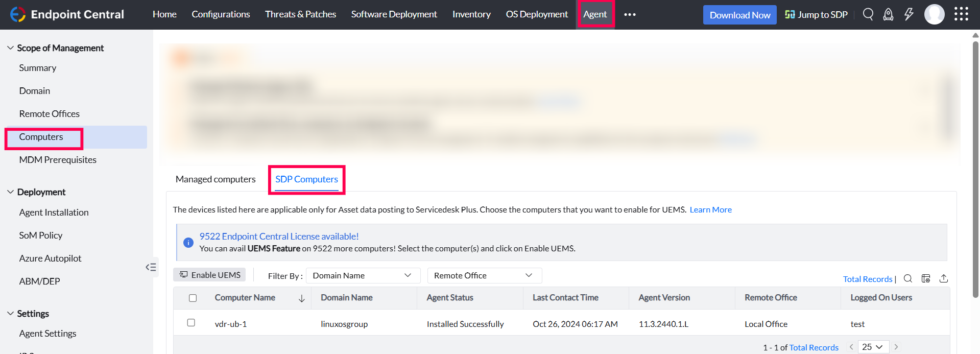Open the OS Deployment tab
Screen dimensions: 980x354
(537, 14)
